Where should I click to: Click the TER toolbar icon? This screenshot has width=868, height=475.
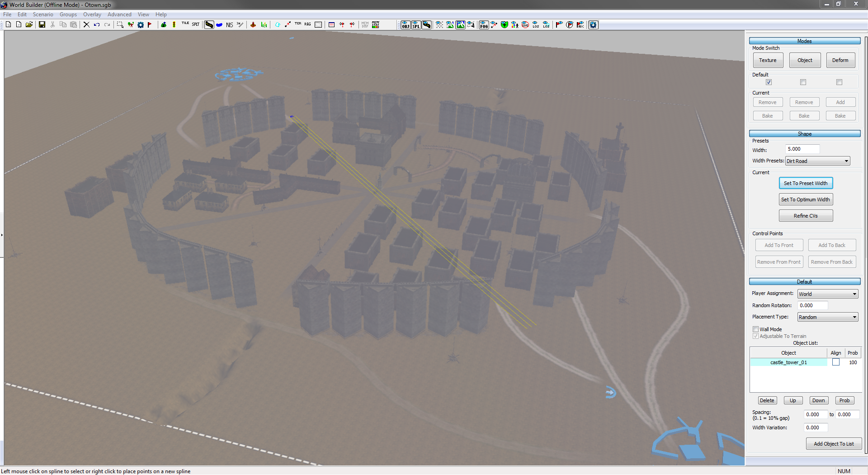(298, 24)
